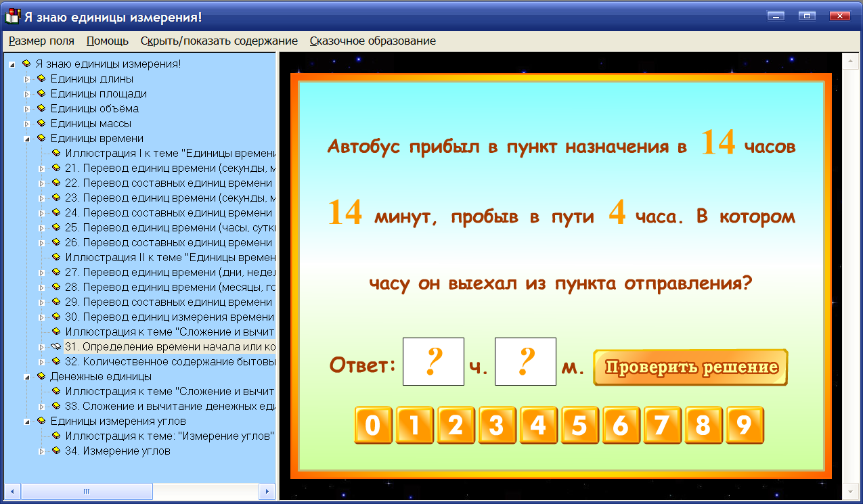Expand the "Единицы длины" tree branch
This screenshot has width=863, height=504.
coord(28,78)
